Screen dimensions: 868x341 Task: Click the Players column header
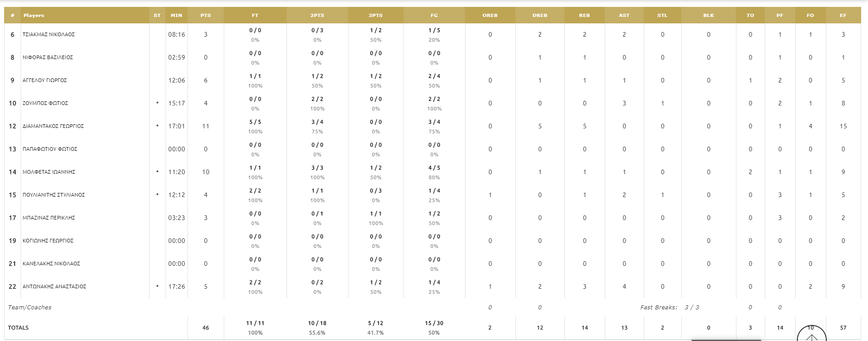coord(34,16)
